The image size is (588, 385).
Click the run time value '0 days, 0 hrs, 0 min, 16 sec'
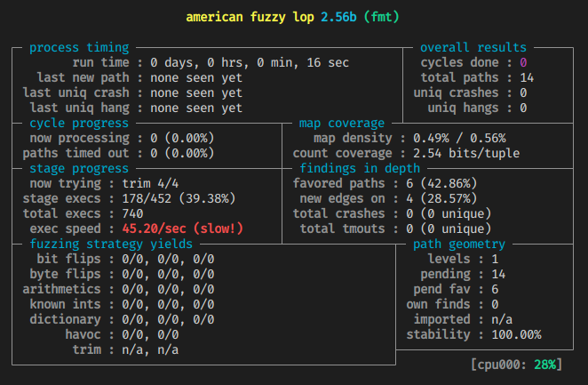(x=250, y=62)
